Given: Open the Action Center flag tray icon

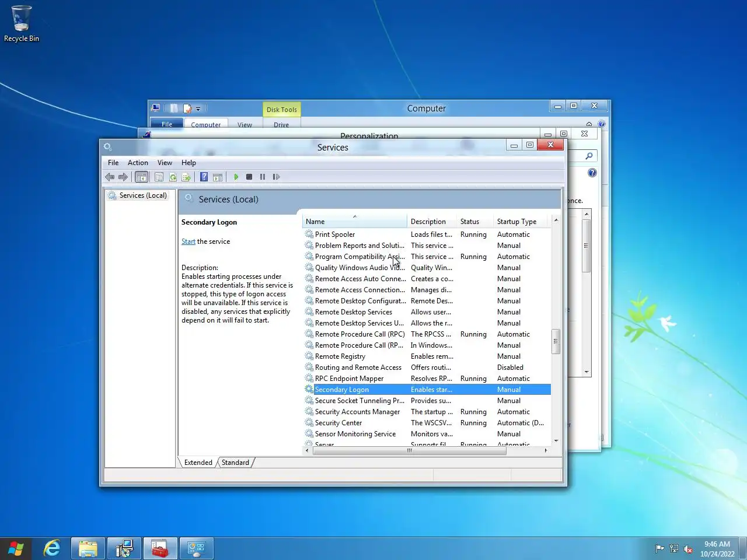Looking at the screenshot, I should [x=659, y=548].
